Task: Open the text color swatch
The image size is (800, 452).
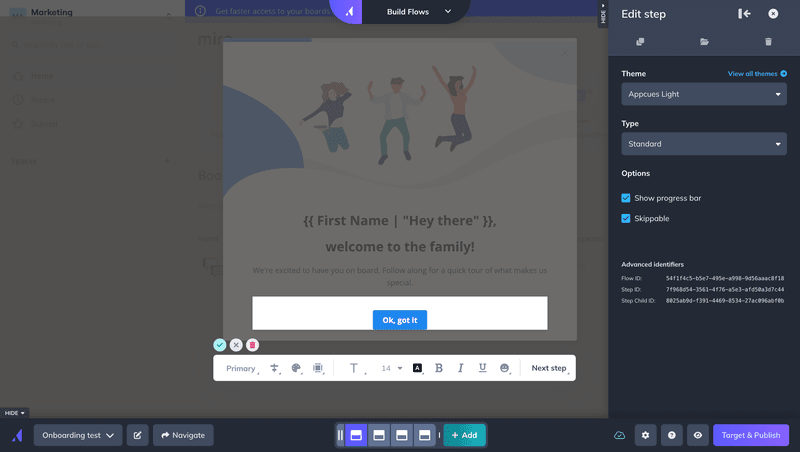Action: coord(417,368)
